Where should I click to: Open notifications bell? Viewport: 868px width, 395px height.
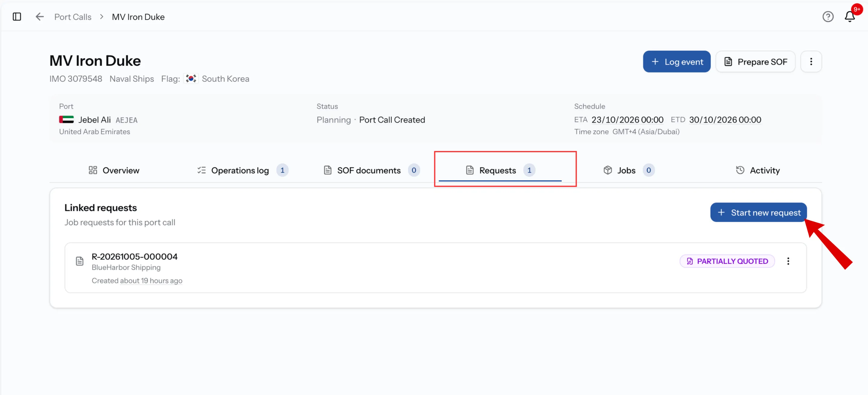pyautogui.click(x=850, y=17)
